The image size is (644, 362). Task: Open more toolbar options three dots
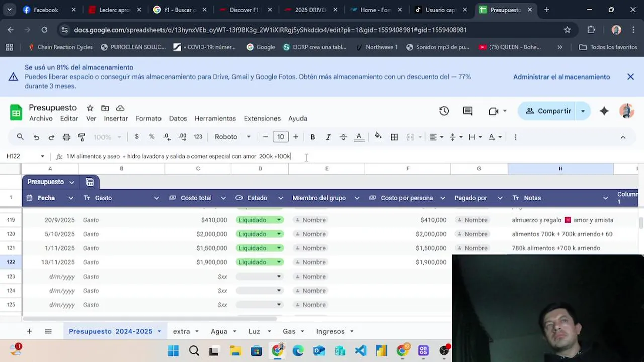[515, 137]
